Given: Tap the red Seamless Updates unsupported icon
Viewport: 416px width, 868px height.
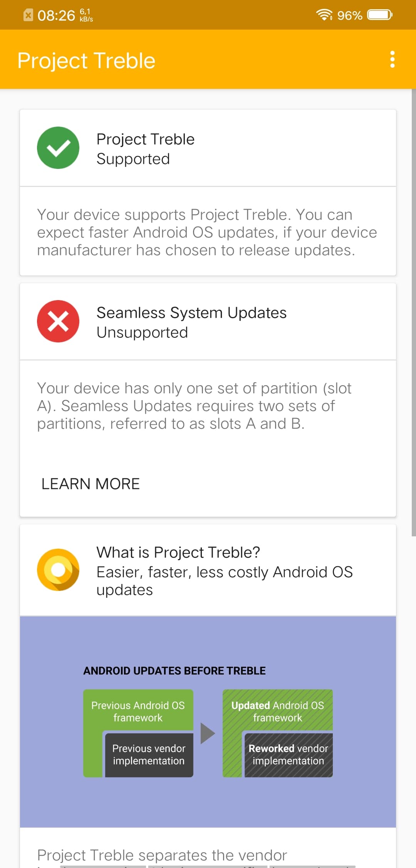Looking at the screenshot, I should click(58, 321).
